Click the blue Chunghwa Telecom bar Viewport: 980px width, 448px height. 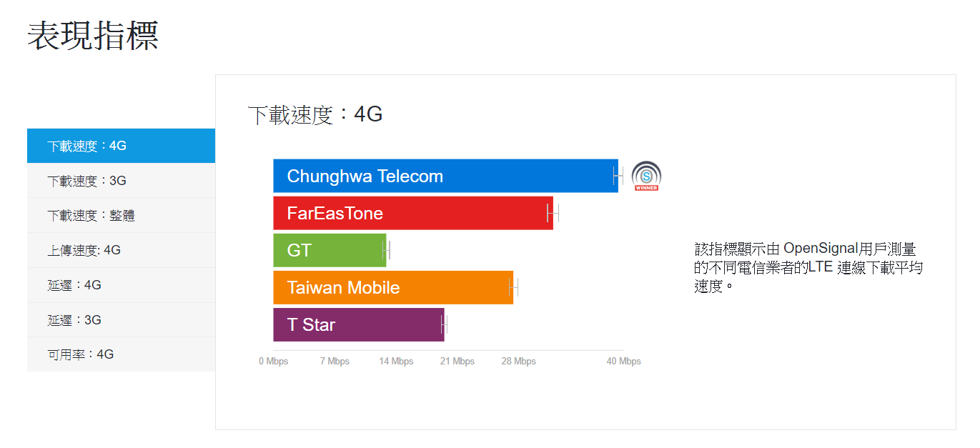pos(445,176)
